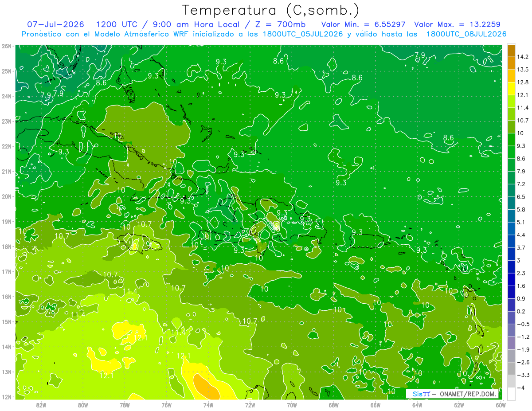Click the "1200 UTC" time text
Image resolution: width=532 pixels, height=411 pixels.
click(x=117, y=24)
